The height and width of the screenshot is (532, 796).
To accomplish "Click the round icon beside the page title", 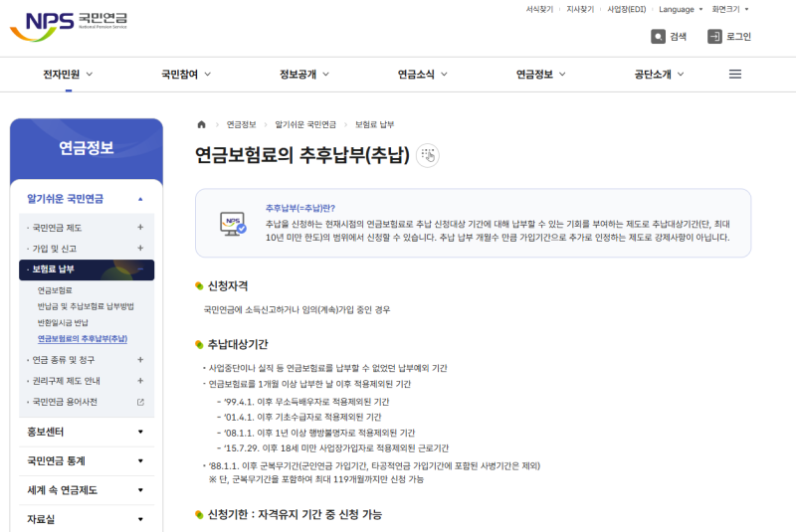I will [x=428, y=155].
